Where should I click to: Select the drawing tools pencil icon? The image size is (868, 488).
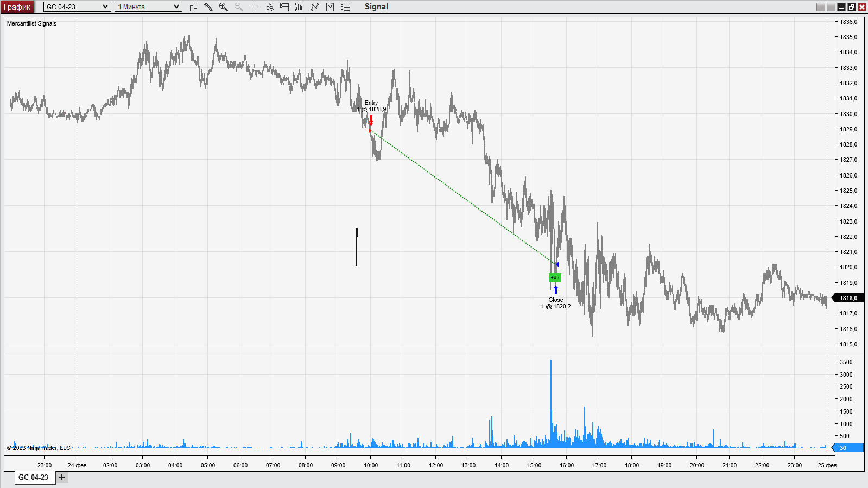tap(208, 7)
